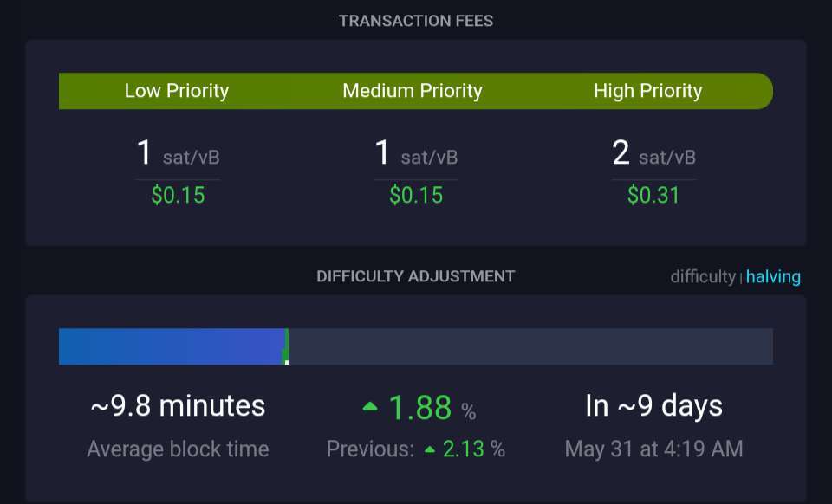Click the green marker on the progress bar
The width and height of the screenshot is (832, 504).
[x=287, y=346]
